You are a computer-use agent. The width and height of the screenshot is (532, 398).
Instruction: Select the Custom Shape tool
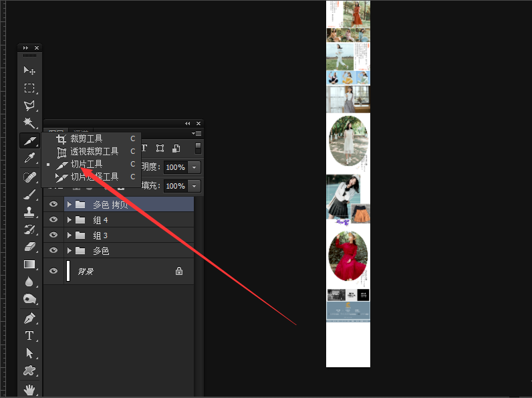[29, 371]
